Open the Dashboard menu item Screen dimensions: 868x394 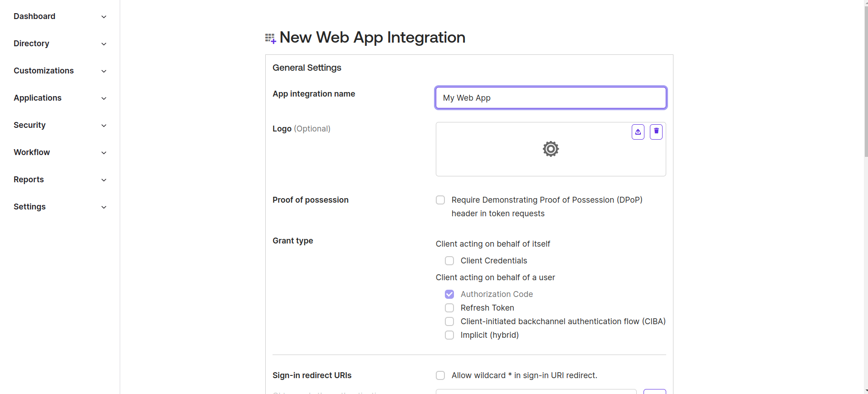34,16
